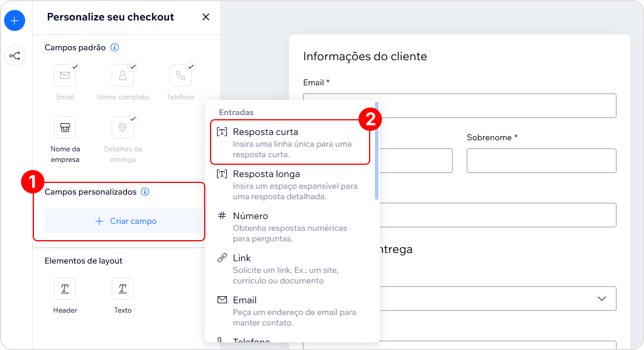Viewport: 644px width, 350px height.
Task: Click the Elementos de layout label
Action: click(84, 261)
